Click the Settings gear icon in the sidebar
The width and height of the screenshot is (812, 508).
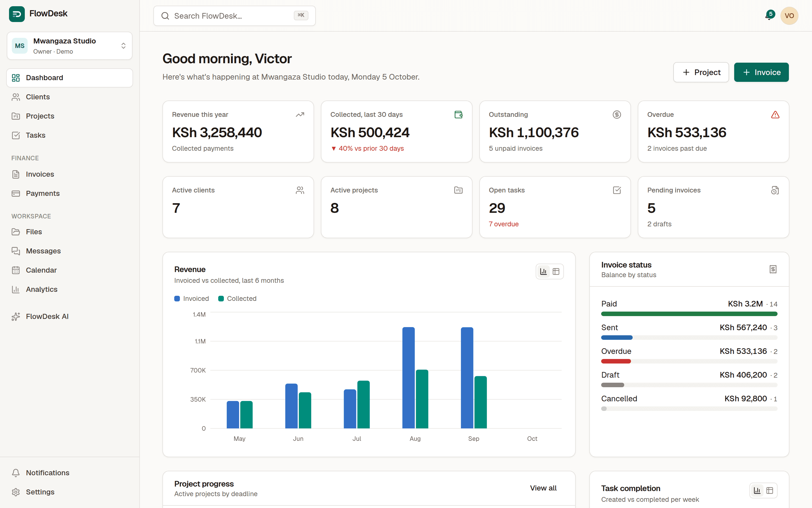(16, 492)
